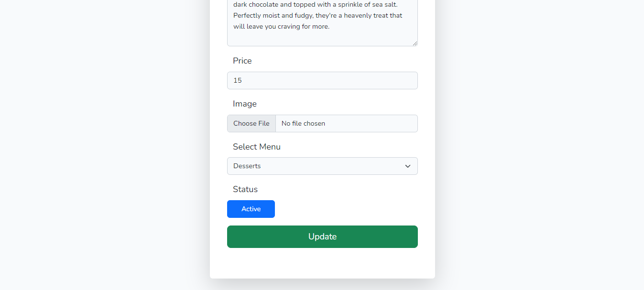
Task: Click the Image section label
Action: [x=244, y=104]
